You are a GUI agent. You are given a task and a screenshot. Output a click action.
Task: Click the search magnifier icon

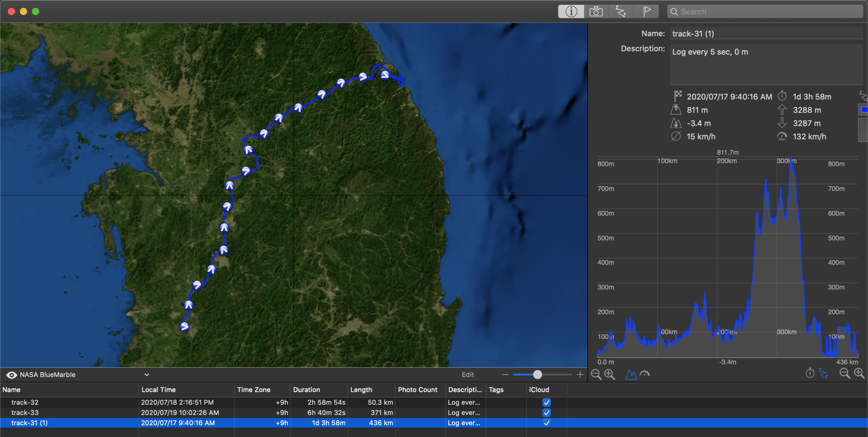674,12
